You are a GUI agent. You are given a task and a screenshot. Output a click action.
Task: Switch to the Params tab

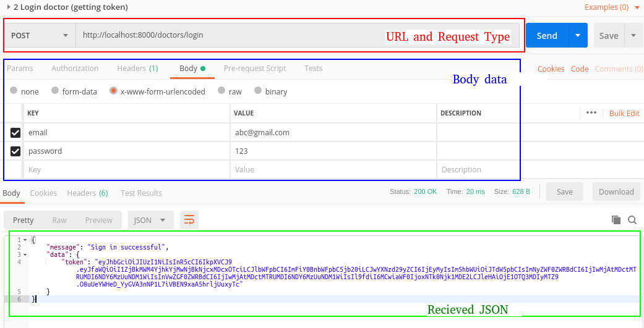coord(20,69)
